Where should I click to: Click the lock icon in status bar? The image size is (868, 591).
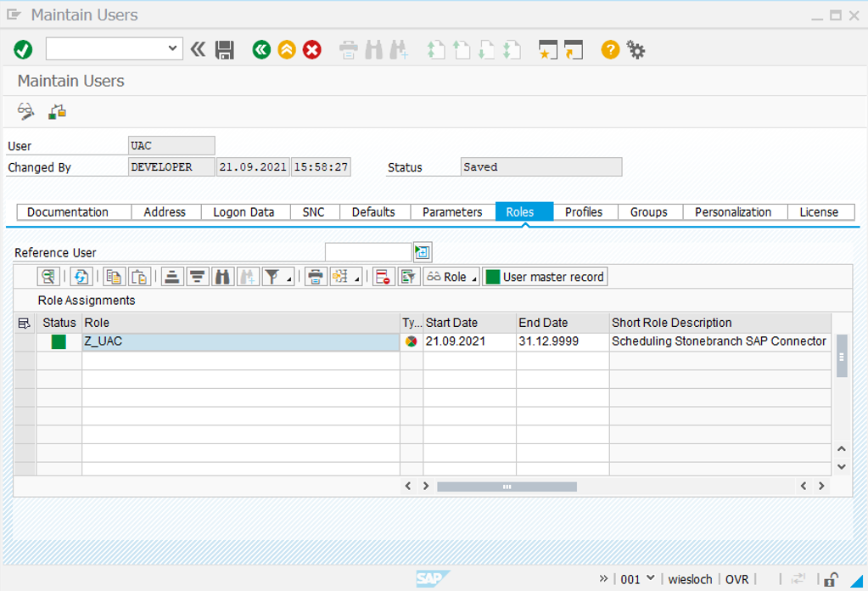click(x=832, y=579)
